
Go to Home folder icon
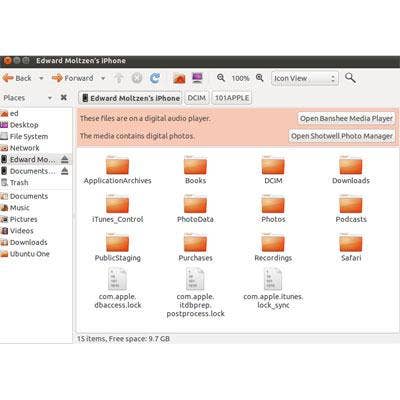179,78
